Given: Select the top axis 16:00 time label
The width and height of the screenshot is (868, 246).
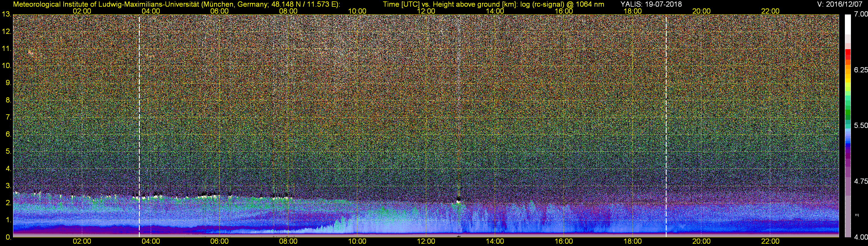Looking at the screenshot, I should [564, 11].
